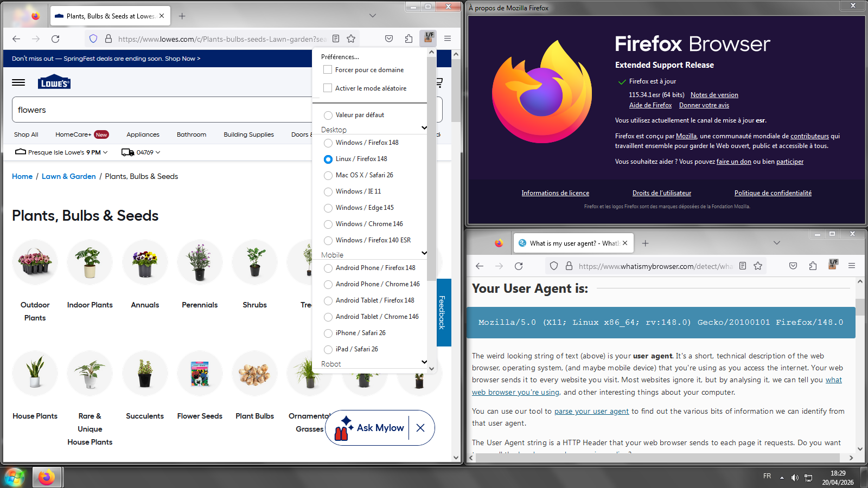Click the Feedback side tab
Viewport: 868px width, 488px height.
(444, 312)
